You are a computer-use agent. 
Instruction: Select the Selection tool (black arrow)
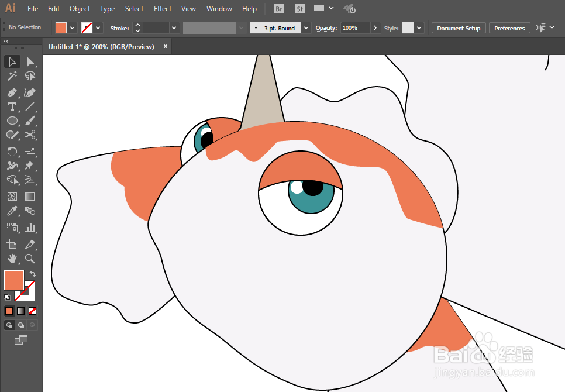coord(12,61)
